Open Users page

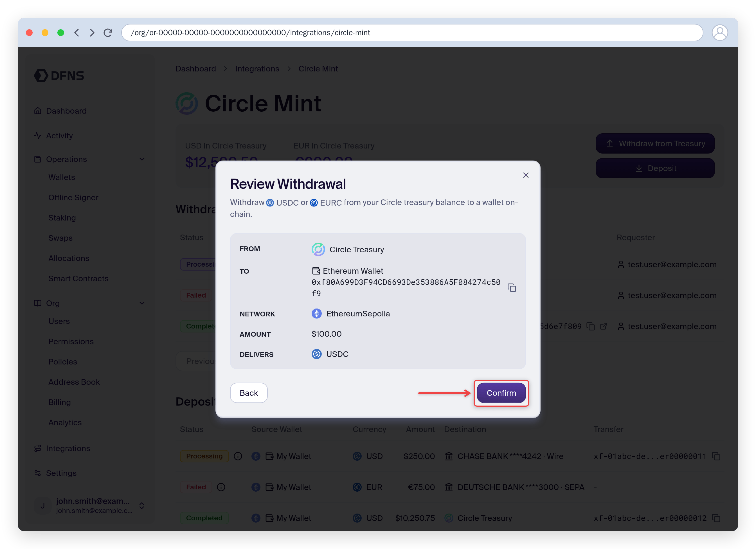(x=59, y=321)
